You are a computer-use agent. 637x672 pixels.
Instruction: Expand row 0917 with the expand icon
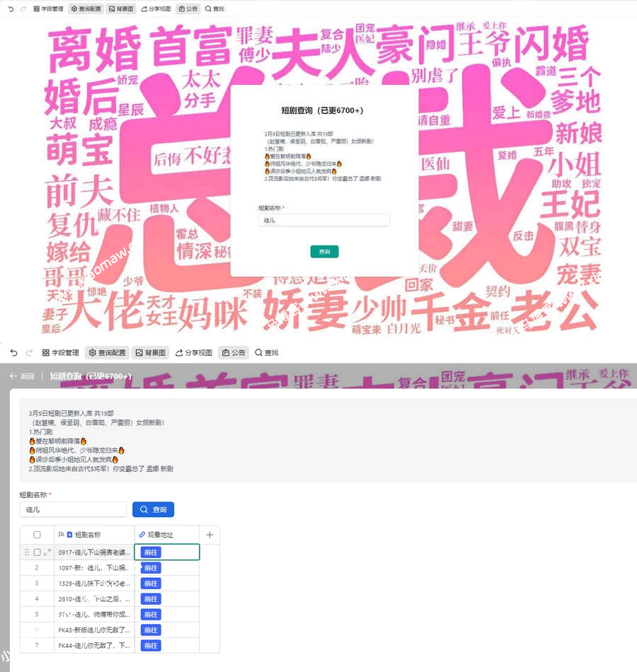(x=47, y=552)
